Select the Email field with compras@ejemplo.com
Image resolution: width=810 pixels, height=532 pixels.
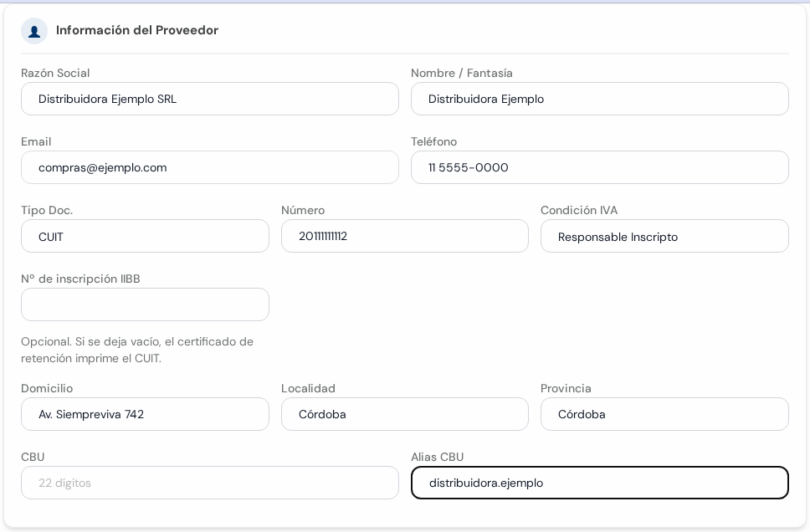tap(210, 167)
